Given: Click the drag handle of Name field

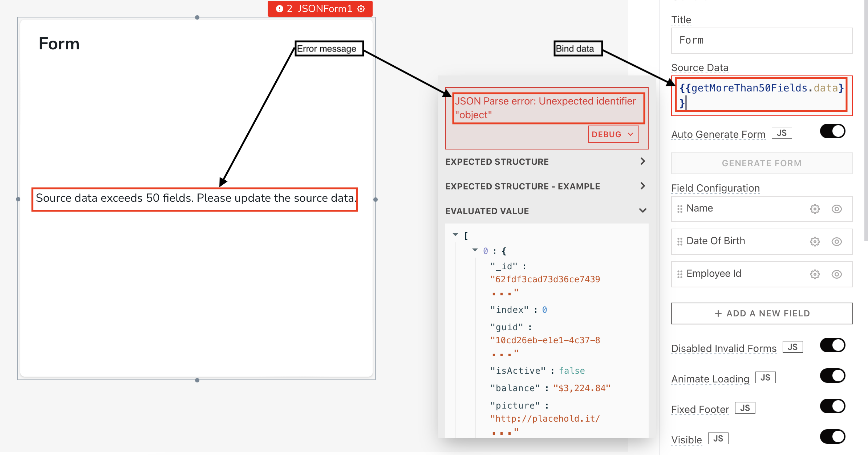Looking at the screenshot, I should 680,209.
